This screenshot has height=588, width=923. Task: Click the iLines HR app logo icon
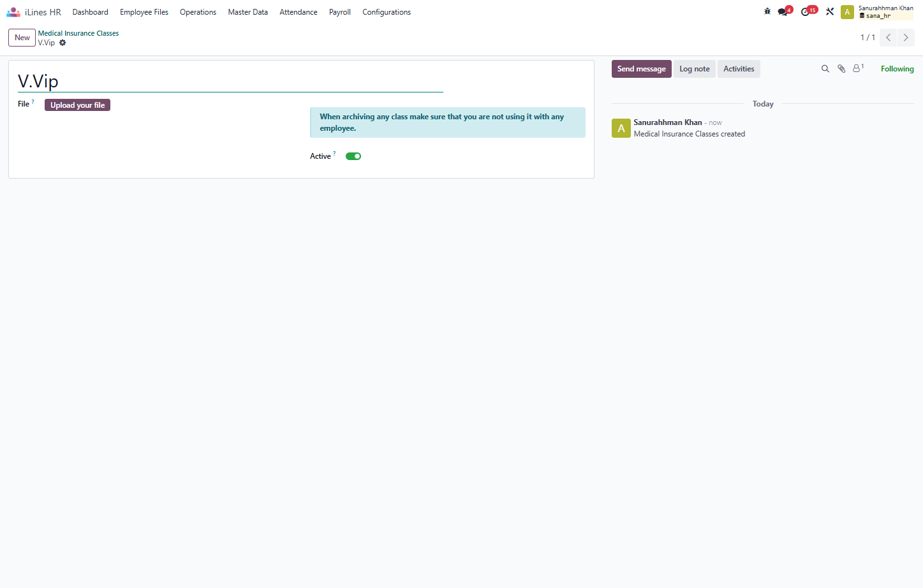point(13,12)
